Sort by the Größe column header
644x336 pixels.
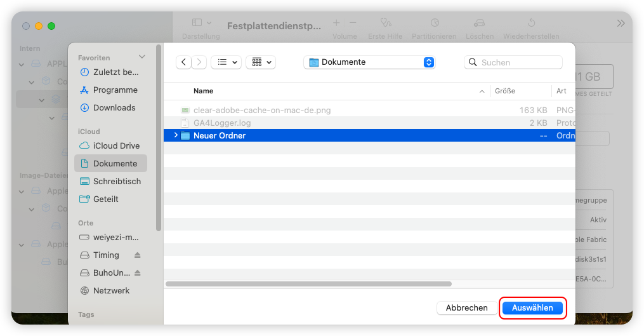click(505, 91)
